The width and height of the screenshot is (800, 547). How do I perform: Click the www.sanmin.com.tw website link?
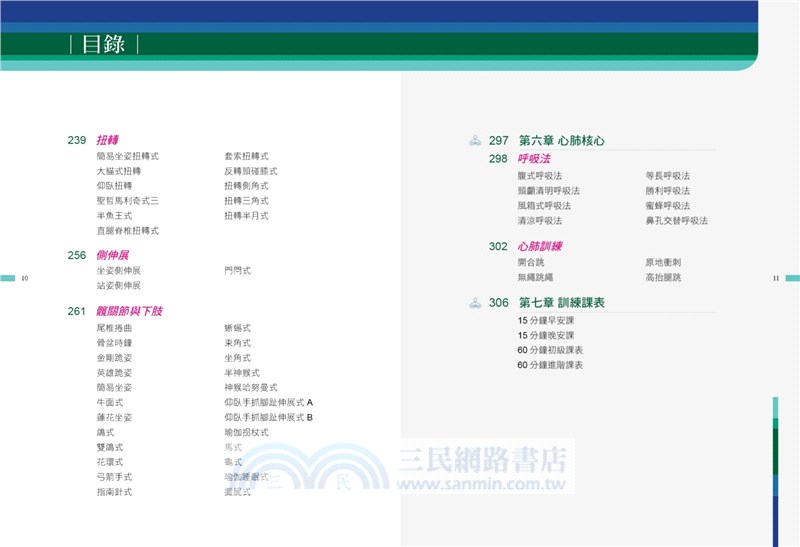coord(483,486)
